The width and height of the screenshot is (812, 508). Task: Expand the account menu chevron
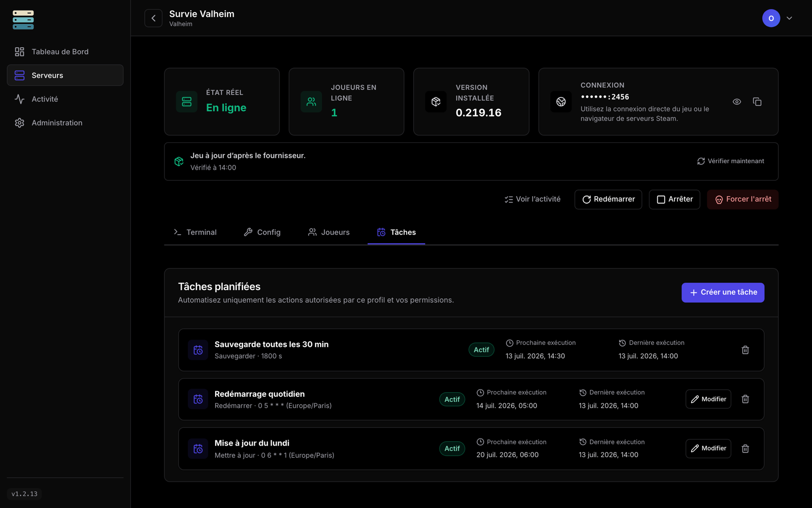coord(789,18)
